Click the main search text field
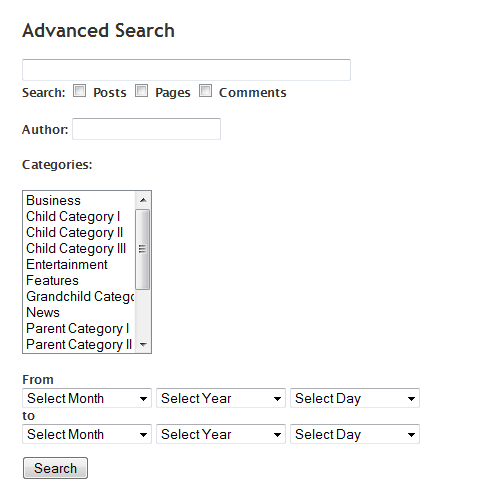 click(x=186, y=70)
